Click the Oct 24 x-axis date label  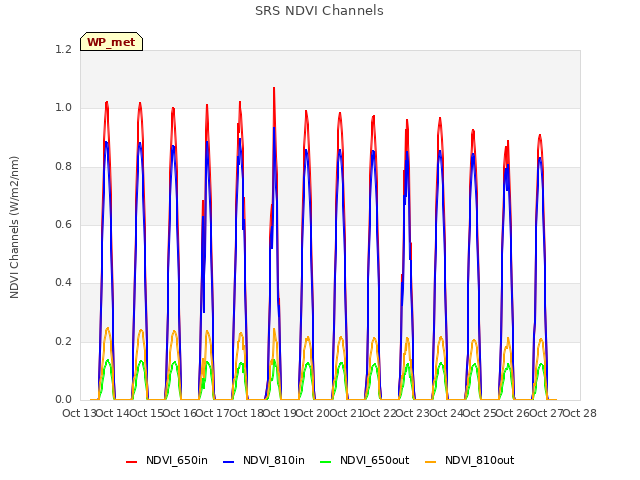446,413
